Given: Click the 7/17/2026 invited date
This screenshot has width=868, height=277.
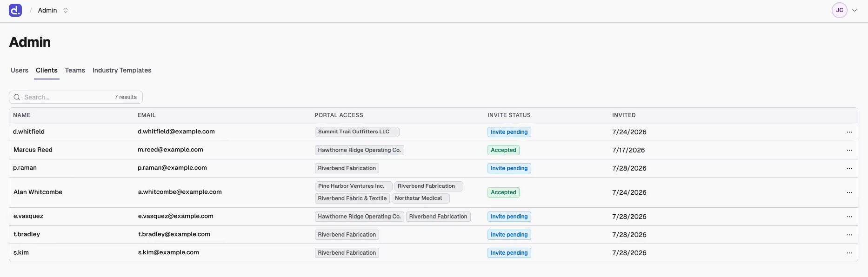Looking at the screenshot, I should [x=628, y=150].
